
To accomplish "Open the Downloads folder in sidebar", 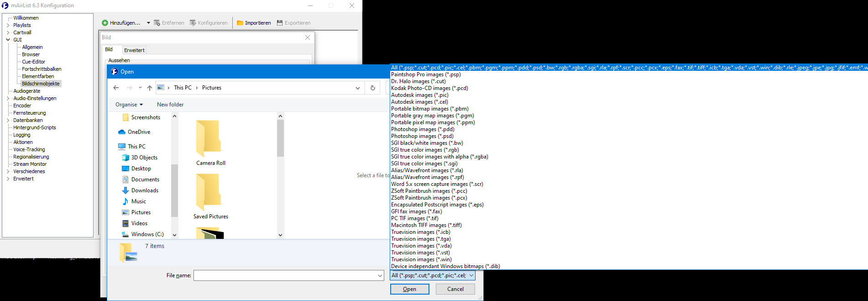I will coord(145,190).
